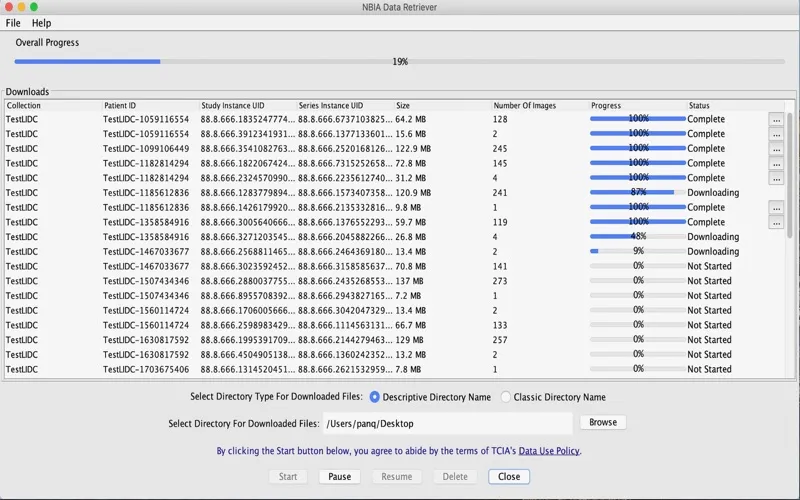
Task: Click the 129 MB size cell
Action: 410,340
